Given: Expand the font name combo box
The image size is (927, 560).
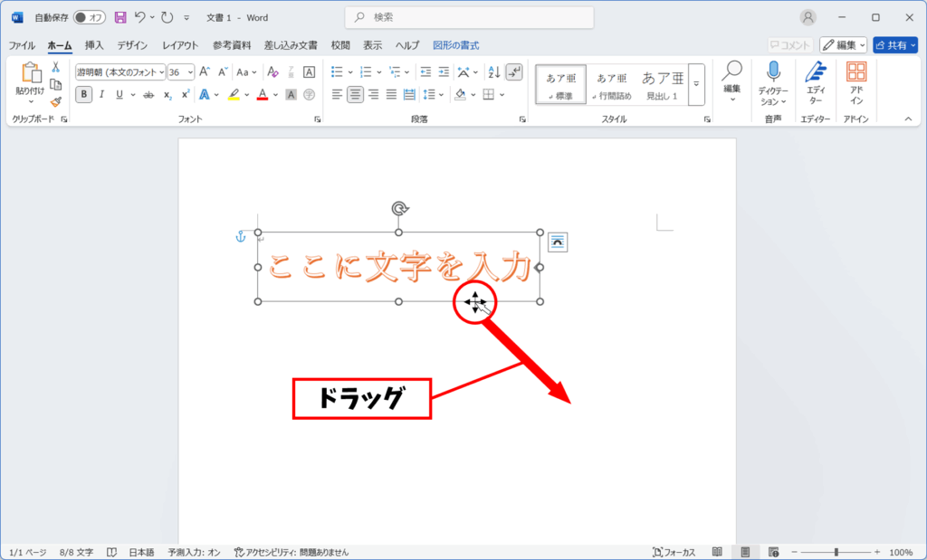Looking at the screenshot, I should click(x=161, y=72).
